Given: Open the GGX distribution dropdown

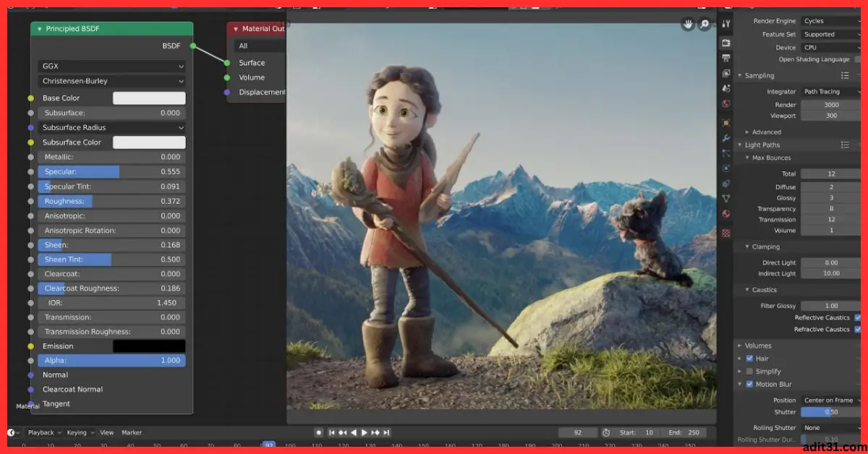Looking at the screenshot, I should [111, 66].
